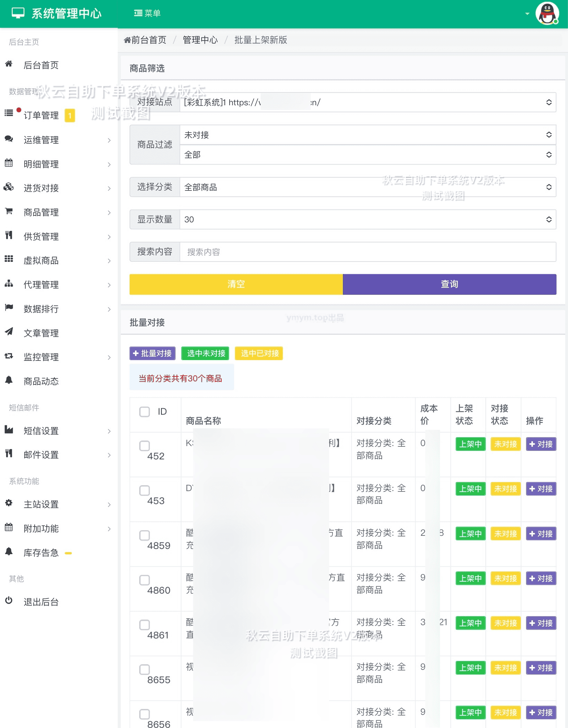
Task: Open the 对接站点 dropdown
Action: coord(368,102)
